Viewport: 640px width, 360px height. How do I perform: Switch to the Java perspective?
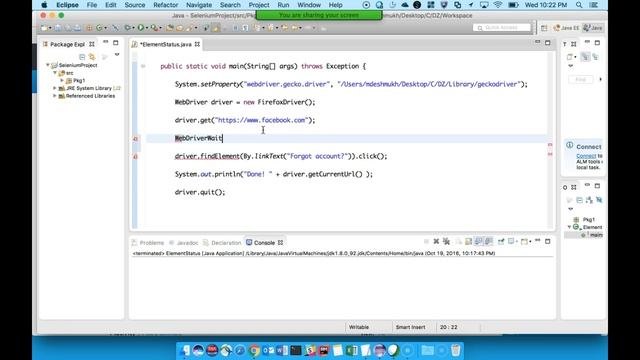[593, 28]
